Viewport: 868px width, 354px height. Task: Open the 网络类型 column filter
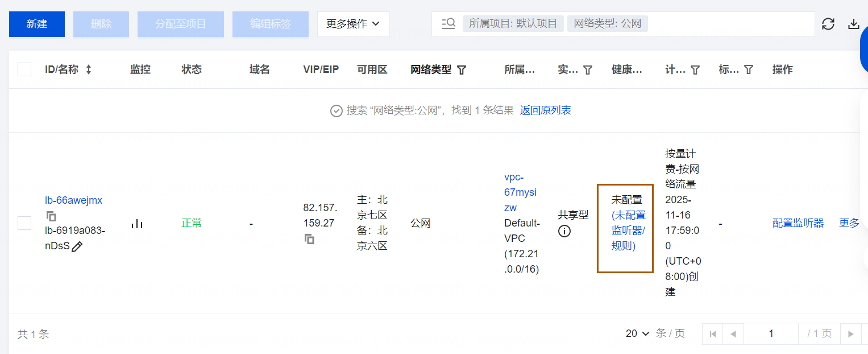(462, 70)
